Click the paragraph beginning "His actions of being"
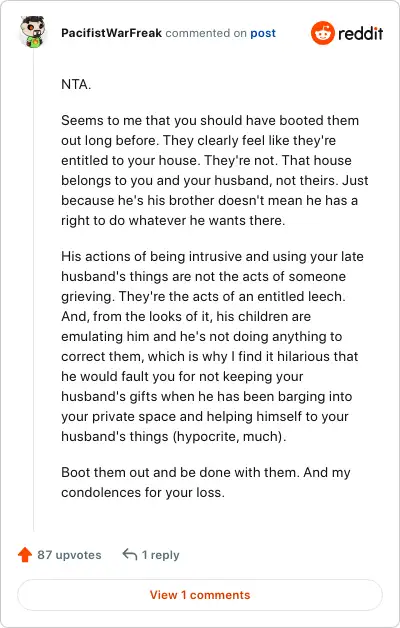The height and width of the screenshot is (628, 400). (x=212, y=346)
